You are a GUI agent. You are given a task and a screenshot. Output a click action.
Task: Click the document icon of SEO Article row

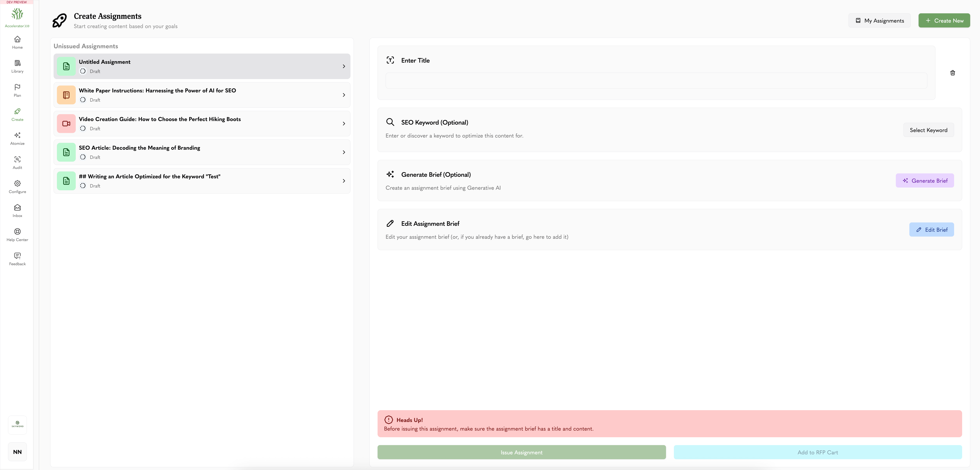click(x=66, y=152)
